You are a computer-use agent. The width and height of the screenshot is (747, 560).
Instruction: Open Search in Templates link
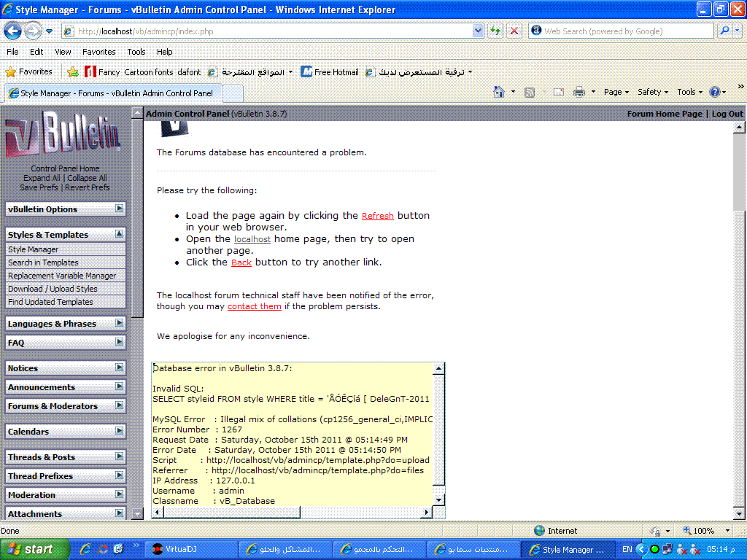coord(43,262)
